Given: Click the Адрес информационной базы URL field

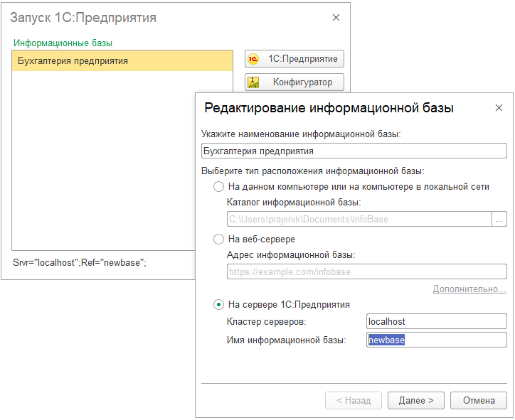Looking at the screenshot, I should [366, 271].
